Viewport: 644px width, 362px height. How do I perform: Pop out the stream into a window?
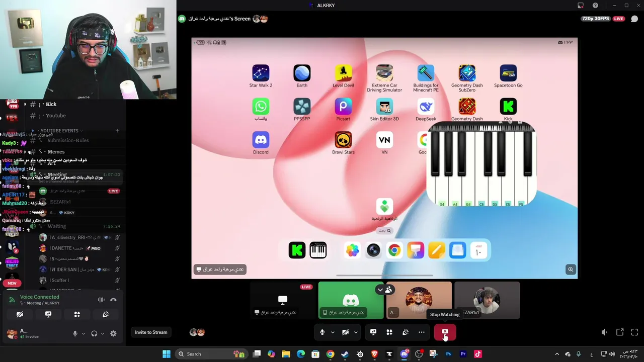click(620, 332)
